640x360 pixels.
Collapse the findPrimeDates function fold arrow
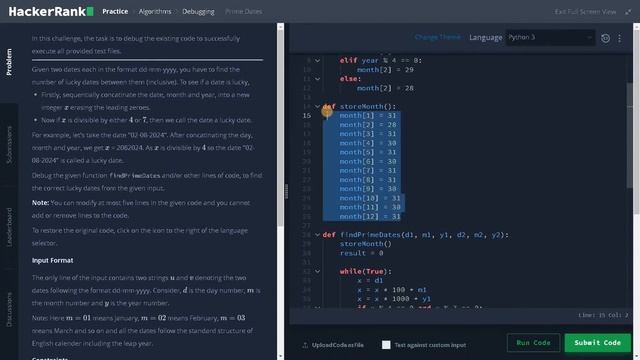point(317,235)
